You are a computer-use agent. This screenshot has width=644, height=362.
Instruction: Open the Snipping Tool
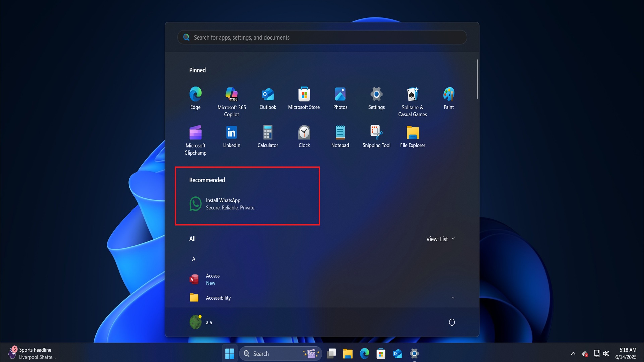pyautogui.click(x=376, y=133)
